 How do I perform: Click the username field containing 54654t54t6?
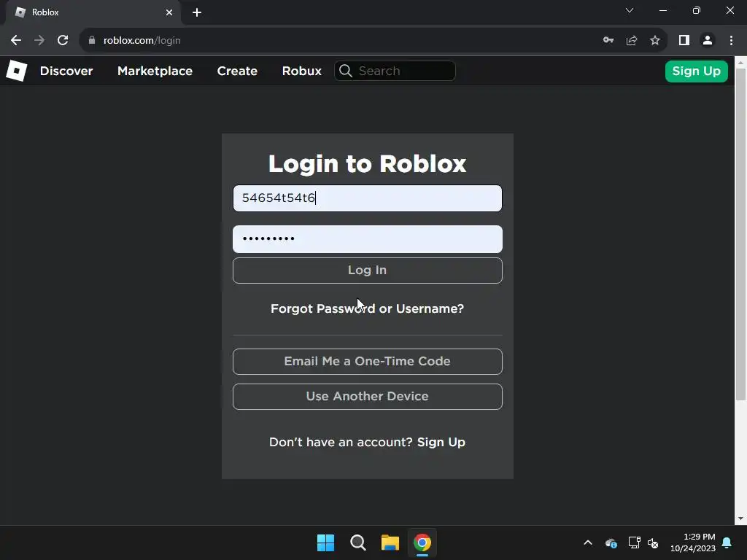coord(368,198)
